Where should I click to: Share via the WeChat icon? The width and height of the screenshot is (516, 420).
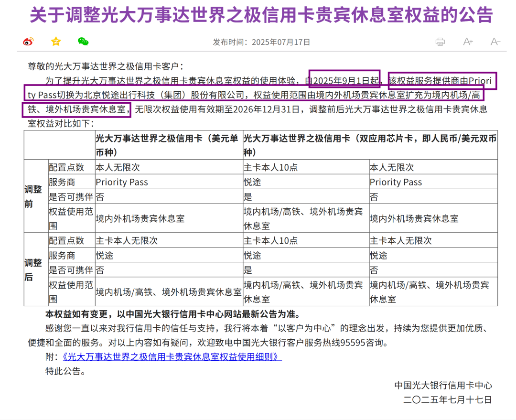point(83,42)
